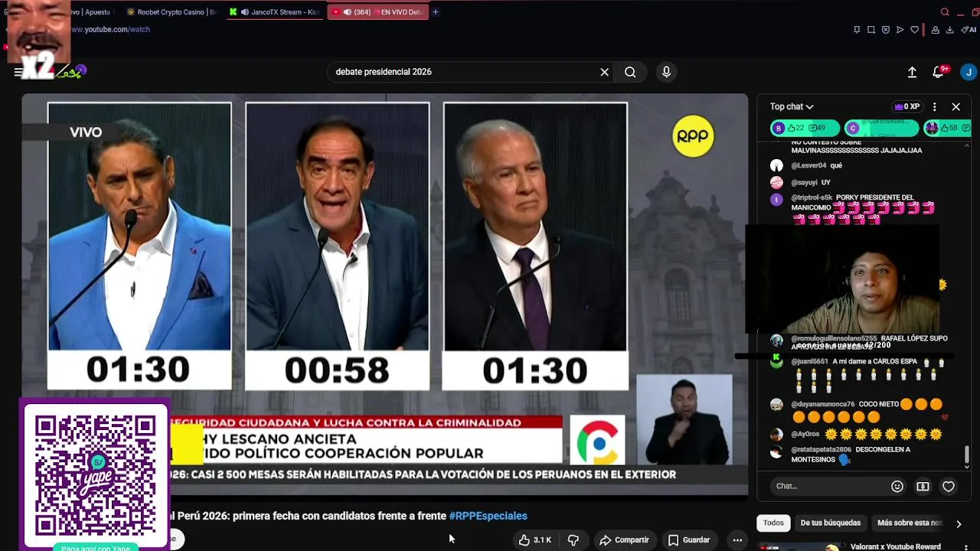Click the debate presidencial 2026 search field
The image size is (980, 551).
click(x=464, y=72)
